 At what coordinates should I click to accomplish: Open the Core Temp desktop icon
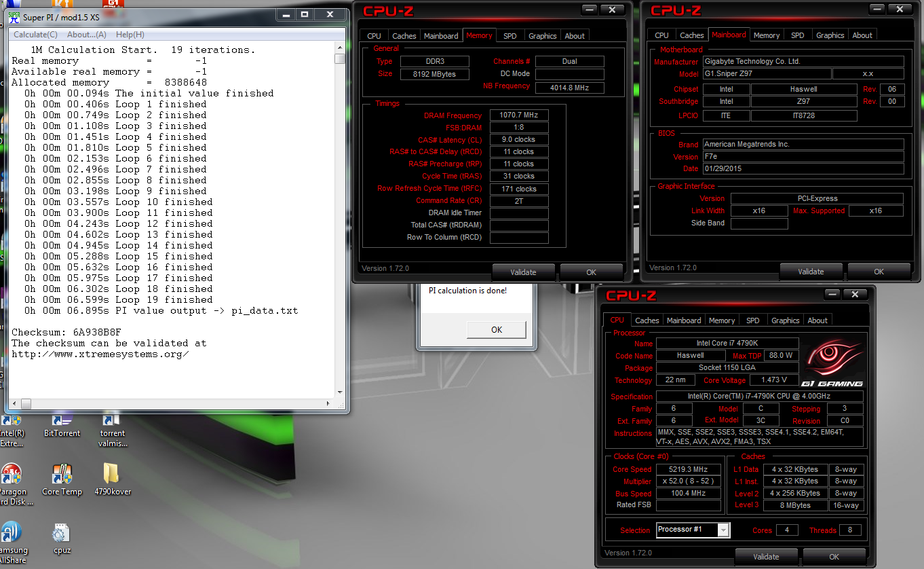click(62, 479)
